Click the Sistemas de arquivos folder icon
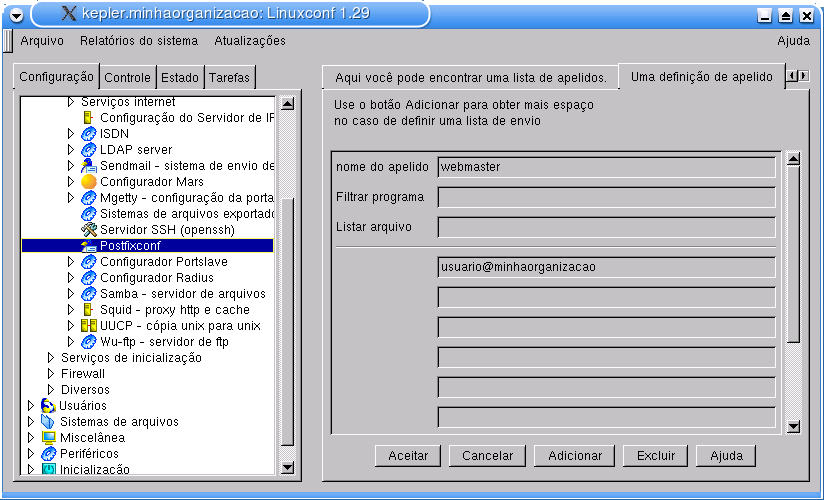824x500 pixels. pyautogui.click(x=48, y=422)
